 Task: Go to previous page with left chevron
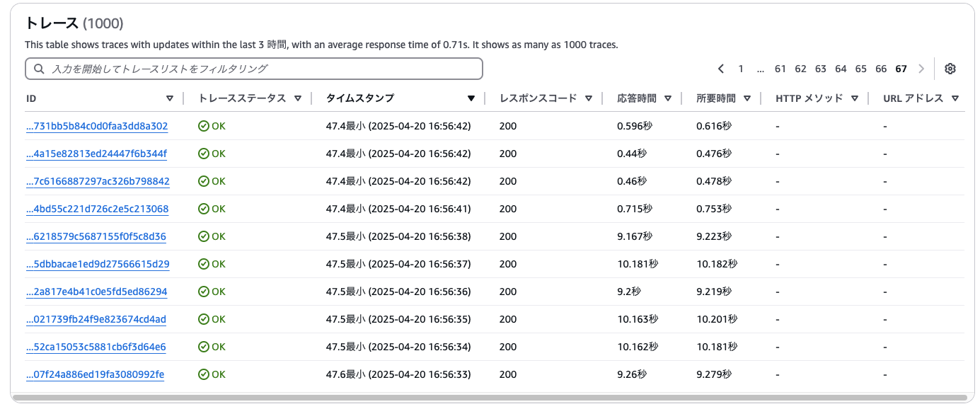pos(720,69)
